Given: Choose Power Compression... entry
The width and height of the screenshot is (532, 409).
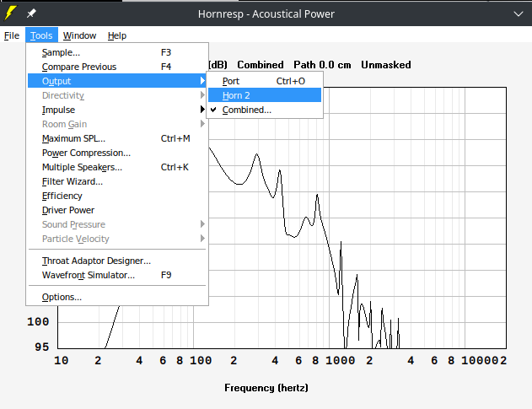Looking at the screenshot, I should coord(117,153).
